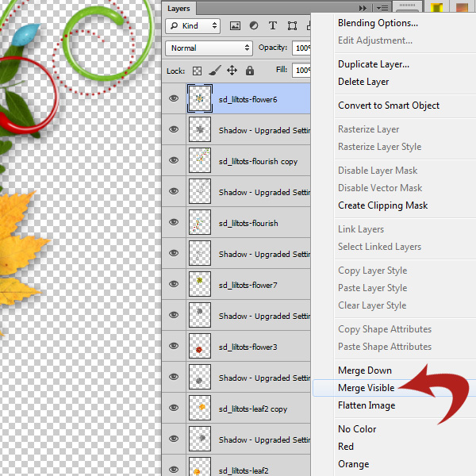
Task: Open the Layers panel flyout menu
Action: point(382,8)
